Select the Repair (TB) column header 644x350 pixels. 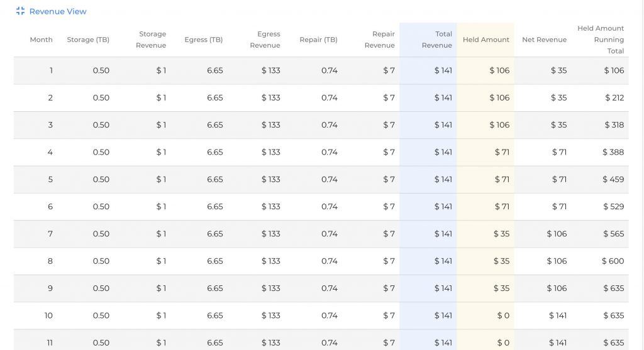(318, 40)
